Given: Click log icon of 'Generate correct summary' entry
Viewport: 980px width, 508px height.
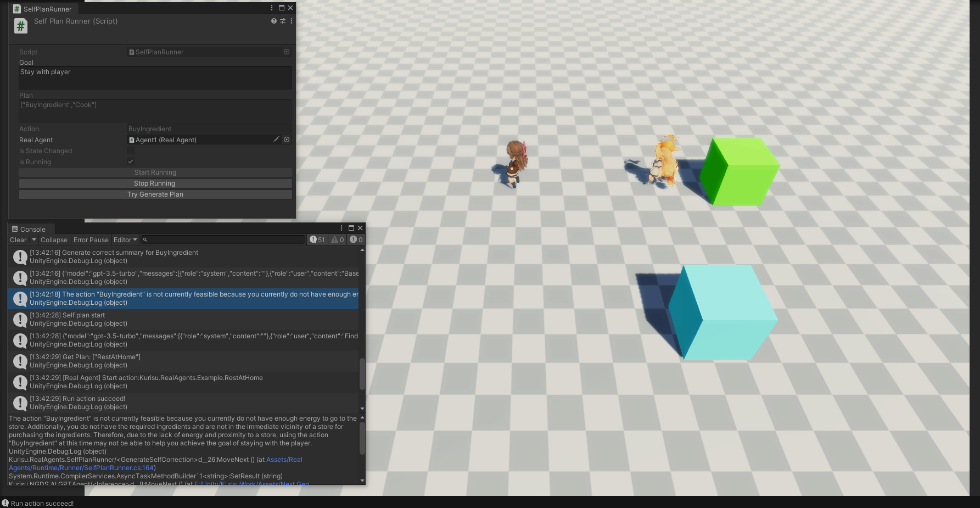Looking at the screenshot, I should coord(20,256).
